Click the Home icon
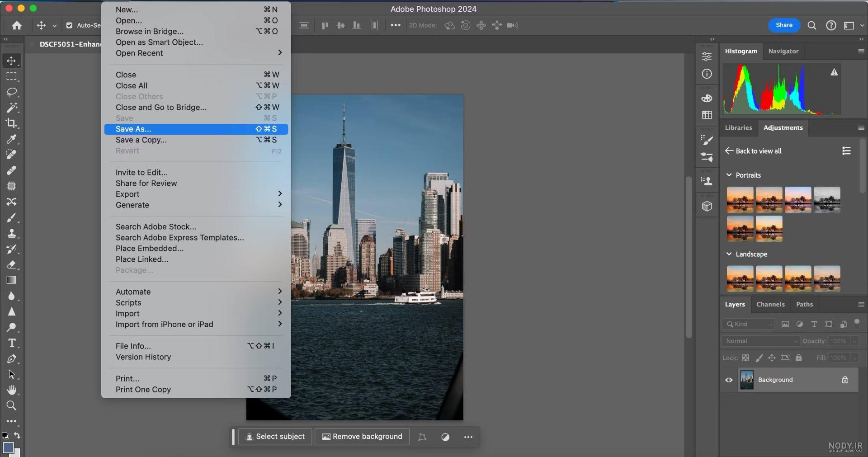868x457 pixels. pos(17,25)
